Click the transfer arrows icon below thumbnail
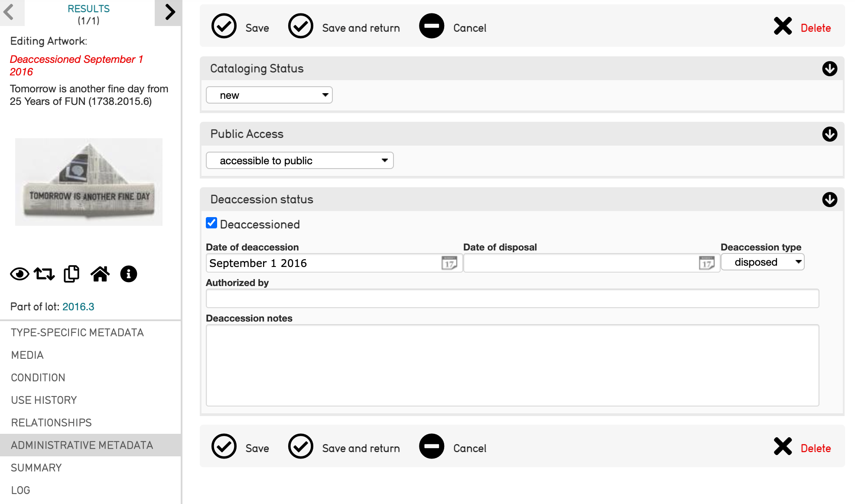855x504 pixels. (45, 274)
